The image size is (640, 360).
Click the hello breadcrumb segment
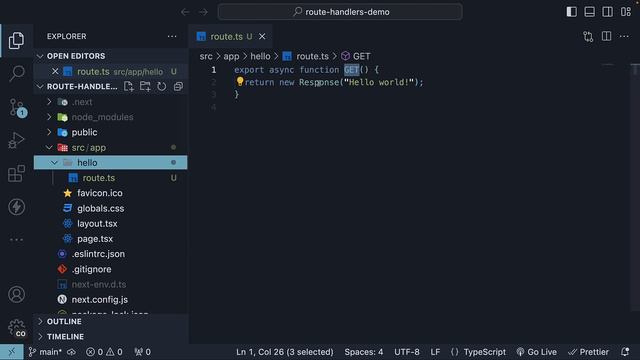point(260,56)
